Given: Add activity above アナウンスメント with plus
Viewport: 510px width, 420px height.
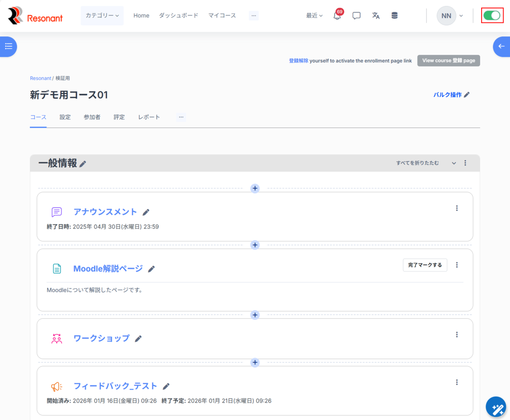Looking at the screenshot, I should (255, 188).
